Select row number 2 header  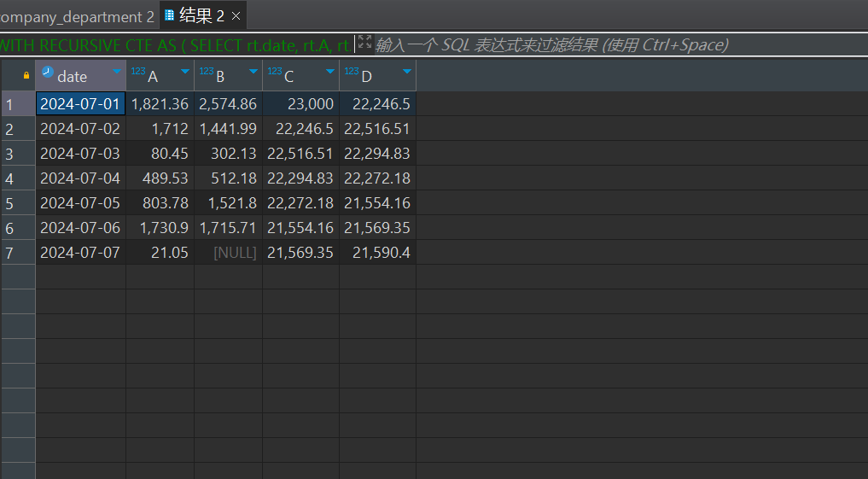click(x=18, y=129)
